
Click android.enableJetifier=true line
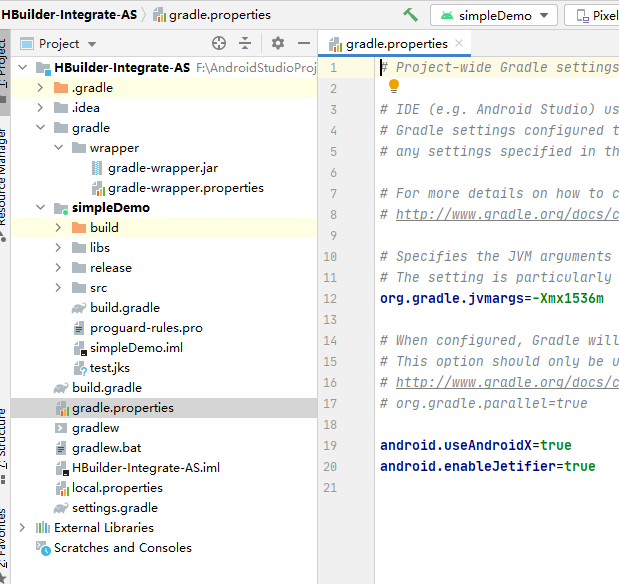coord(488,466)
